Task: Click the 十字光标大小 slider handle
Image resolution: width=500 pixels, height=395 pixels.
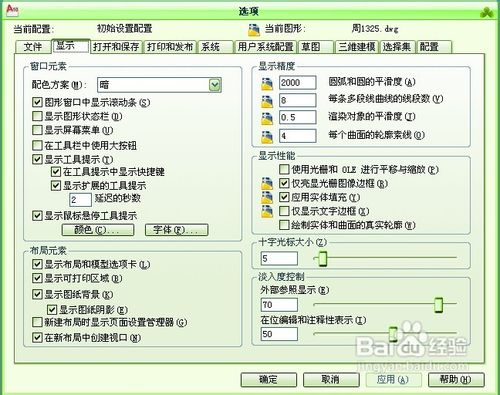Action: 322,259
